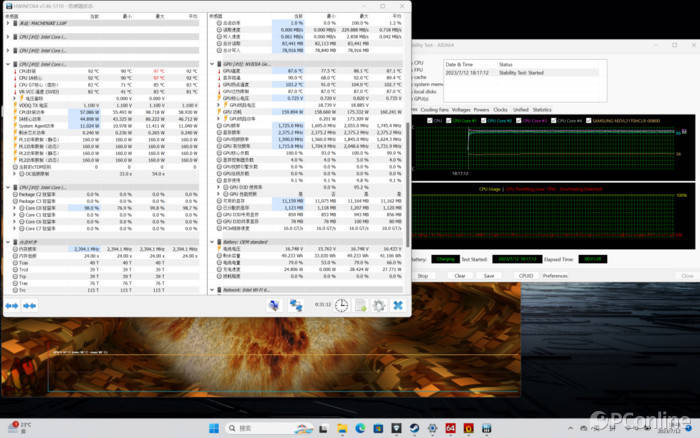Collapse the GPU [#0] NVIDIA sensor group
Image resolution: width=700 pixels, height=438 pixels.
pyautogui.click(x=210, y=65)
